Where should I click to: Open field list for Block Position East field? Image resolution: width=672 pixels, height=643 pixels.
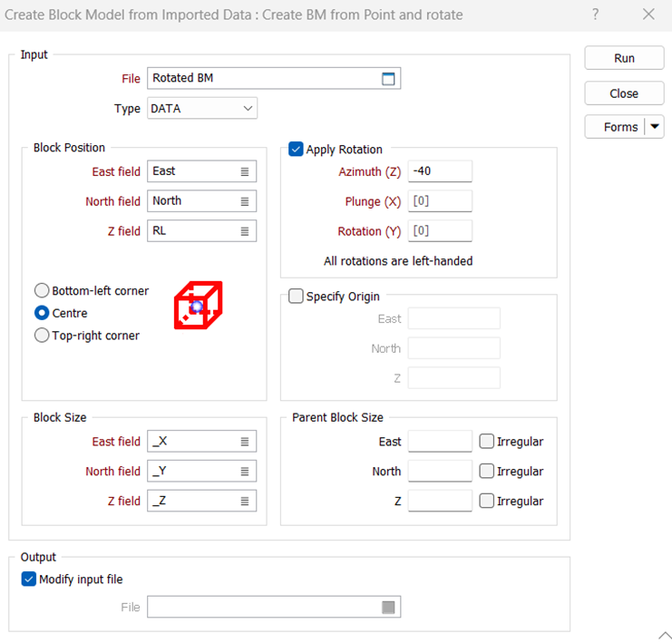(x=245, y=171)
